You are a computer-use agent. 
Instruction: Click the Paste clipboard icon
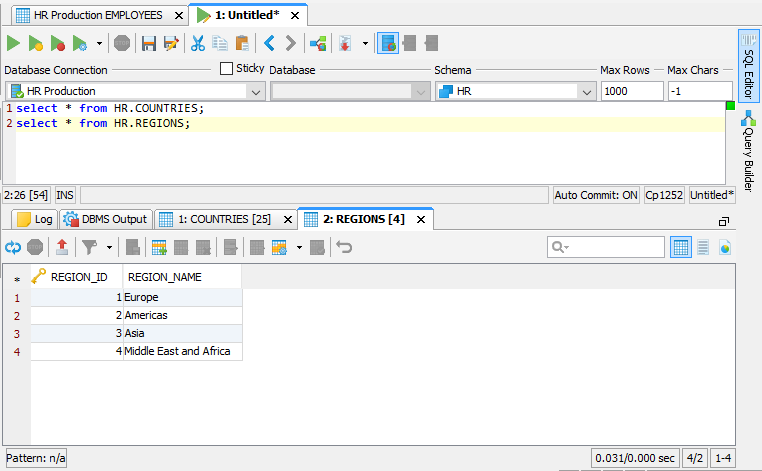[242, 44]
